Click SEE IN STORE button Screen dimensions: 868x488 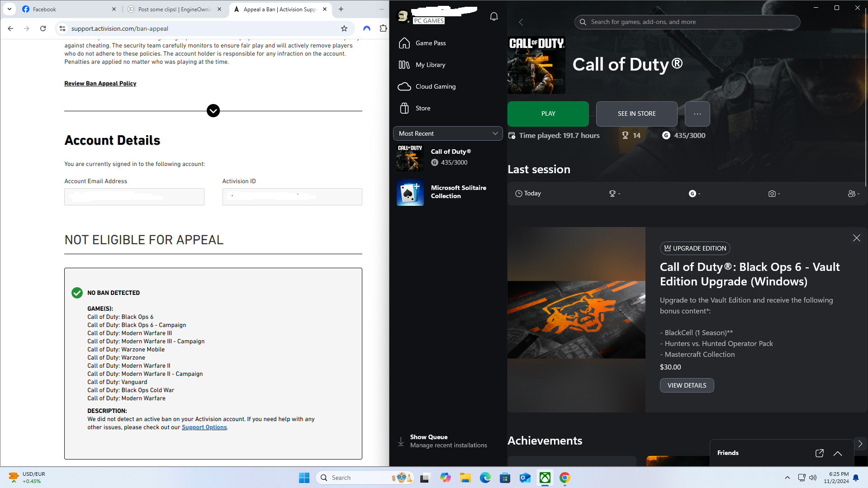pyautogui.click(x=637, y=114)
